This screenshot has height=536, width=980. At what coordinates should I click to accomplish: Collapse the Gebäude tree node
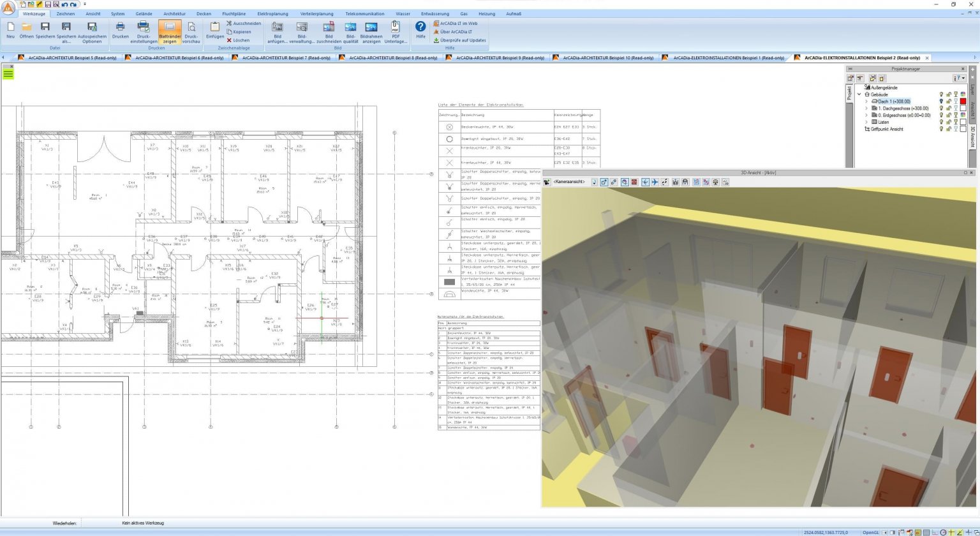pos(859,94)
